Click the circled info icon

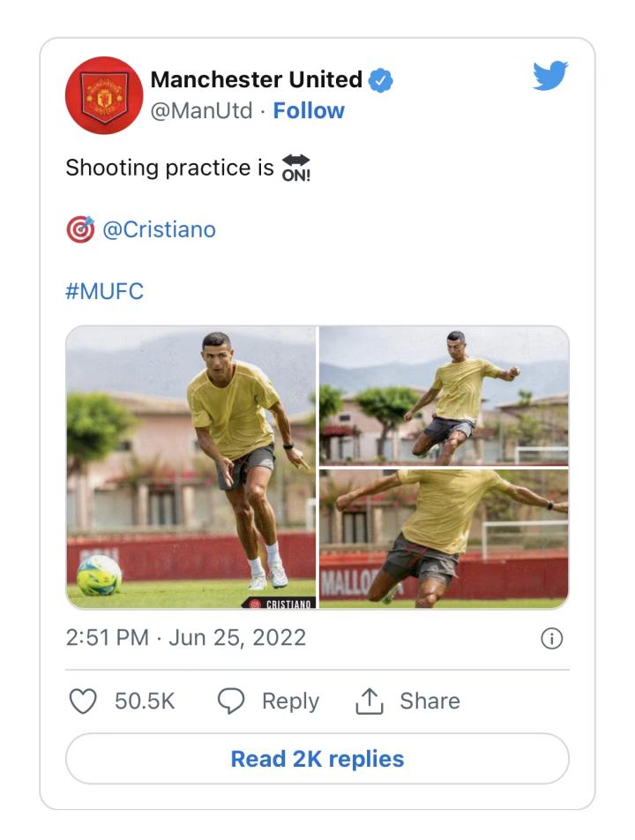(x=551, y=639)
